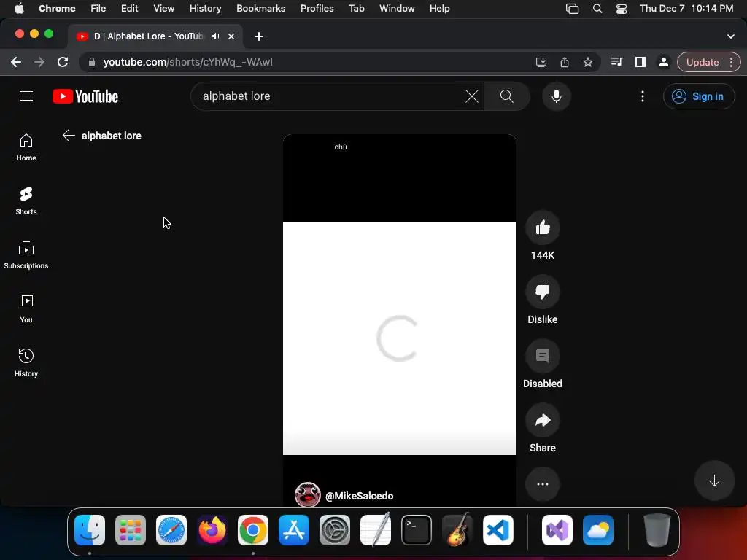
Task: Start voice search with the microphone icon
Action: [556, 96]
